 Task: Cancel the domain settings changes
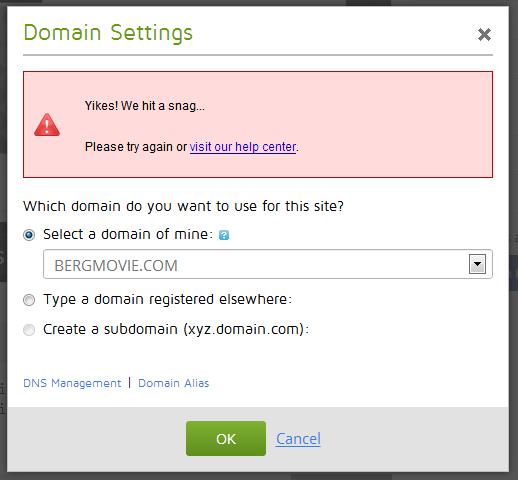point(298,439)
